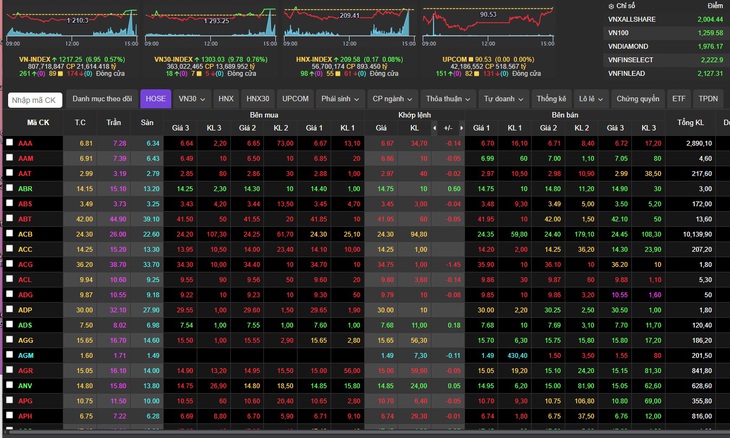This screenshot has width=730, height=438.
Task: Click the Danh mục theo dõi button
Action: tap(102, 99)
